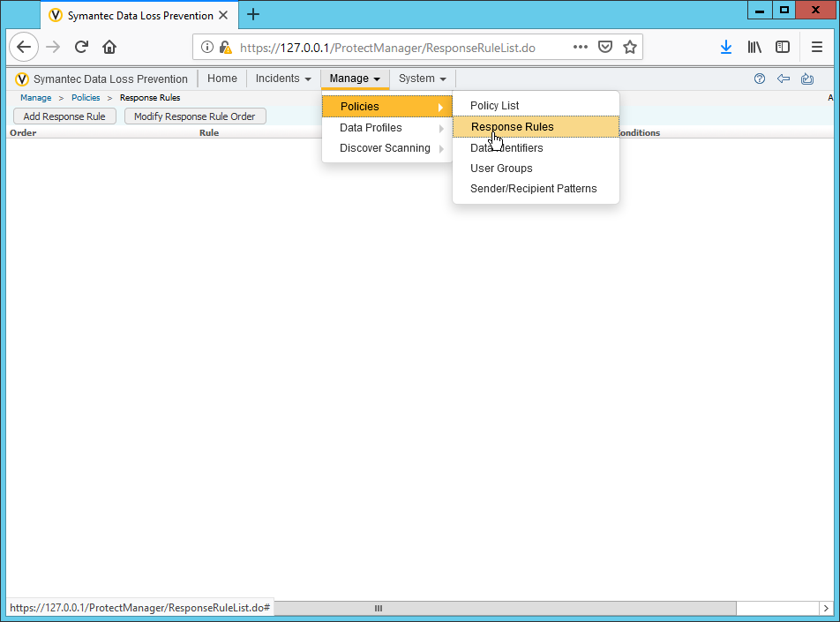Click the horizontal scrollbar right arrow
The width and height of the screenshot is (840, 622).
tap(826, 608)
